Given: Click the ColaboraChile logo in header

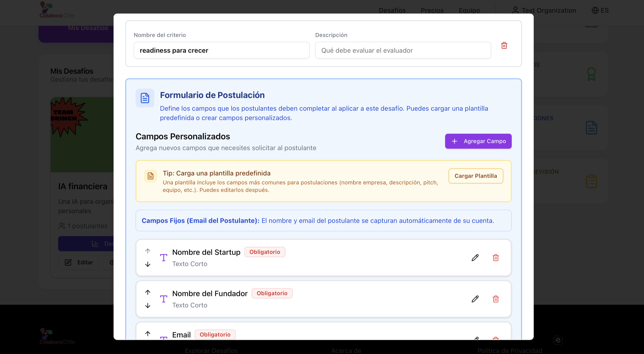Looking at the screenshot, I should coord(57,10).
